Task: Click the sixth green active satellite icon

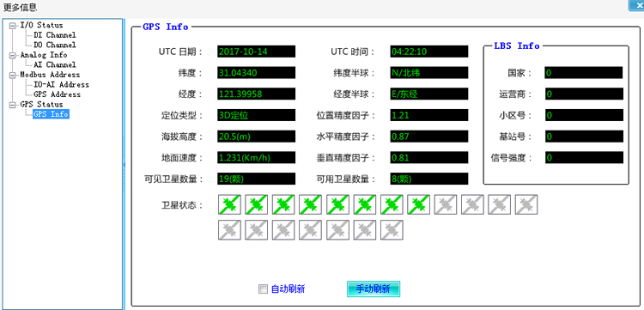Action: click(x=365, y=204)
